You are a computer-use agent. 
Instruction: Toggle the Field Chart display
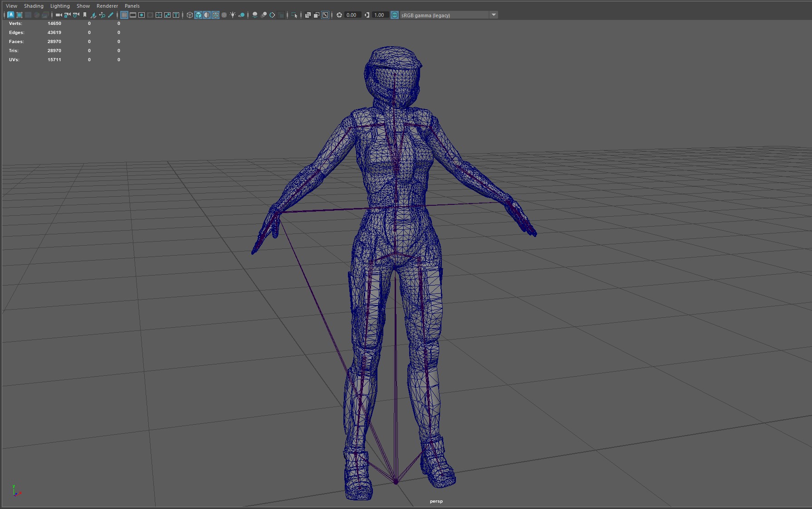[159, 15]
